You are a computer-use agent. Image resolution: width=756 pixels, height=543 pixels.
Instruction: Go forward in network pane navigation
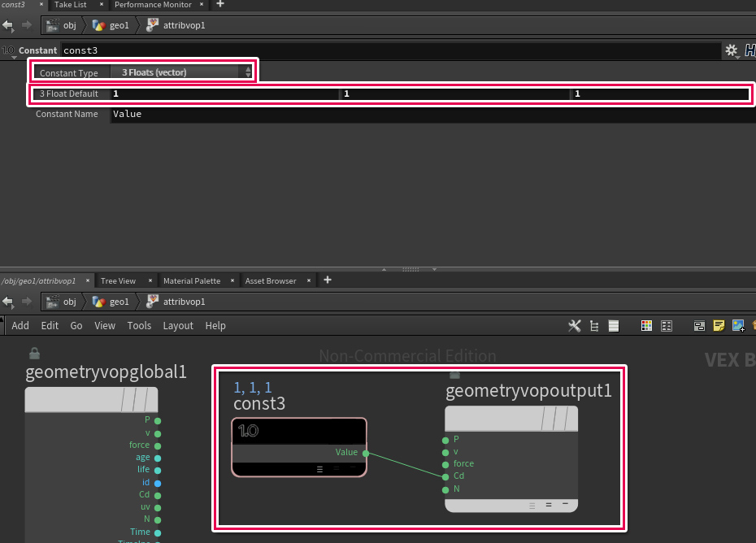click(x=27, y=302)
